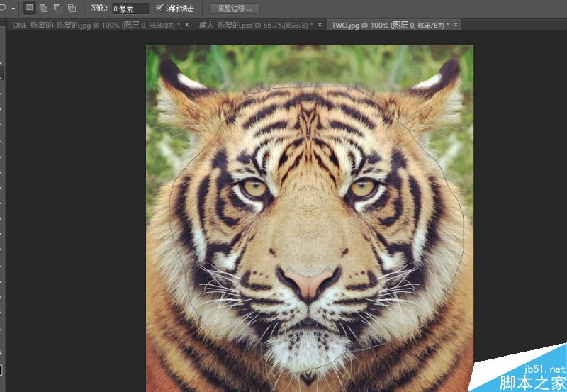The image size is (567, 392).
Task: Close the ONE-恢复的-恢复的.jpg tab
Action: pos(187,25)
